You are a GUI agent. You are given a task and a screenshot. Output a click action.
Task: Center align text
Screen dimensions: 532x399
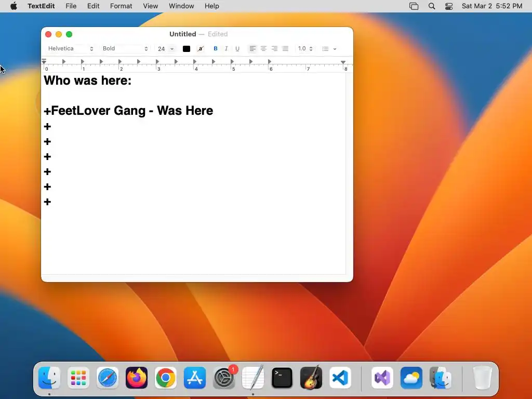(x=263, y=48)
